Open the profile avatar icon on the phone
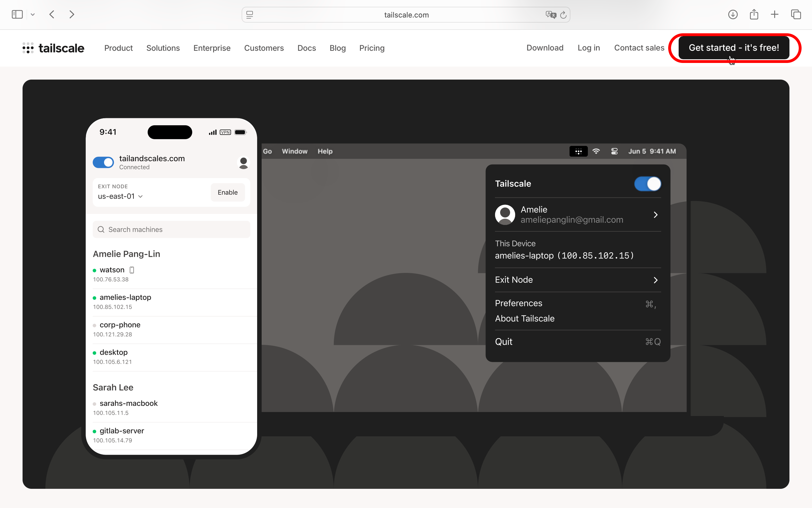 click(x=244, y=163)
